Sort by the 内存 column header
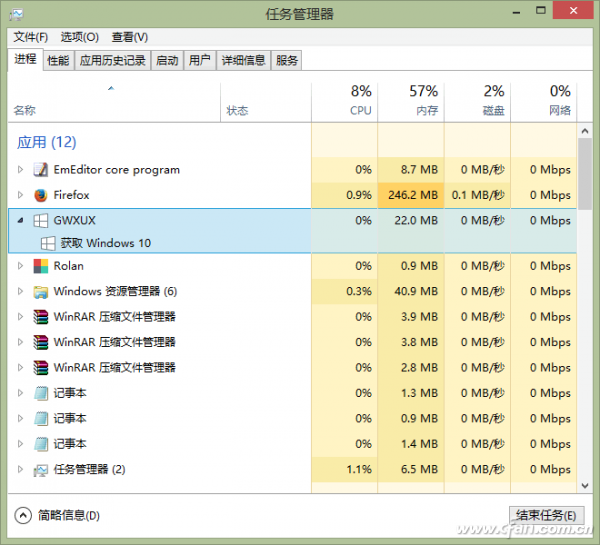 coord(411,103)
